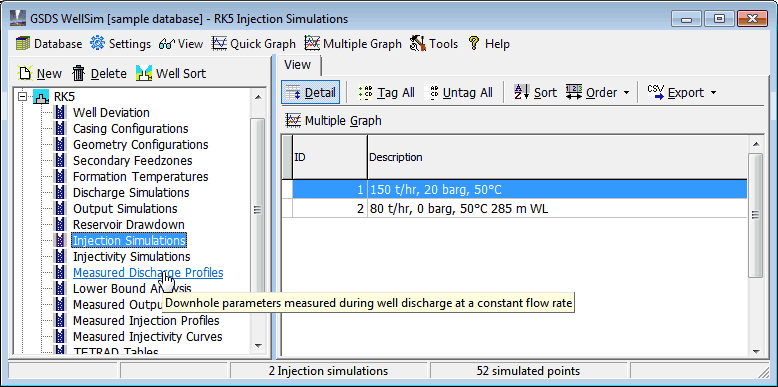Click the ID column header
Screen dimensions: 778x387
click(x=330, y=157)
